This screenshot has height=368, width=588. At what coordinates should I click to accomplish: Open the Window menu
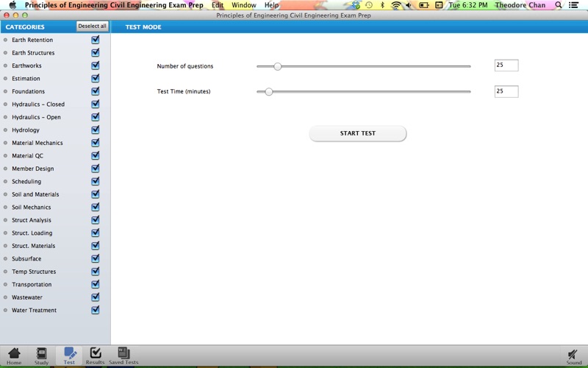(244, 5)
